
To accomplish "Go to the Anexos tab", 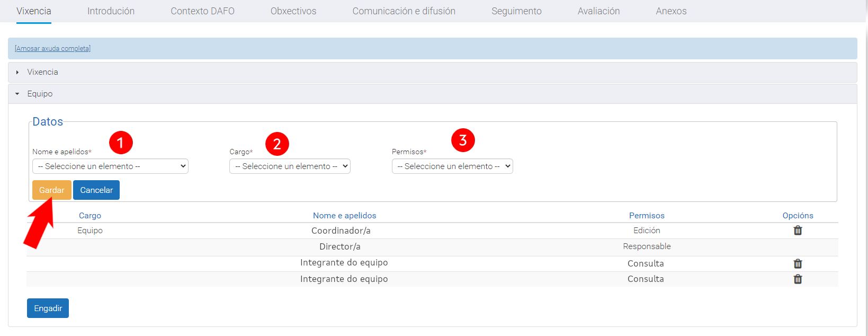I will point(671,11).
